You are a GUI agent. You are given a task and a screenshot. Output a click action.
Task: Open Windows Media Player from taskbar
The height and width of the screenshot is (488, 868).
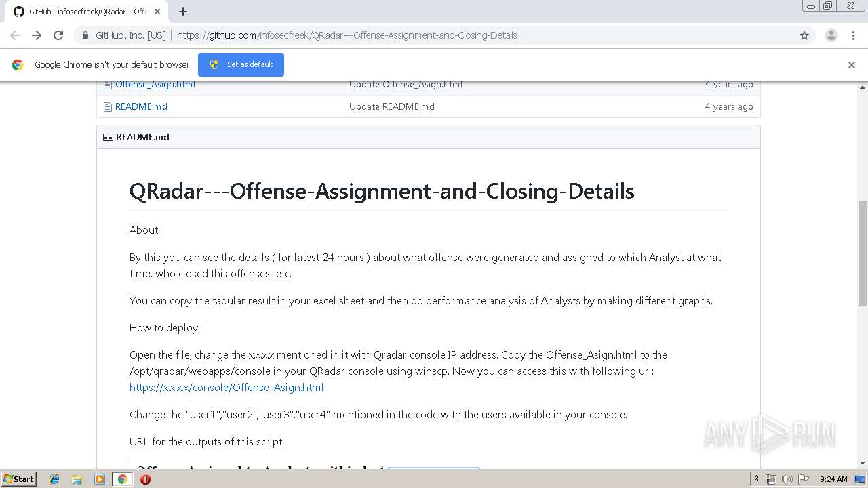pyautogui.click(x=100, y=479)
